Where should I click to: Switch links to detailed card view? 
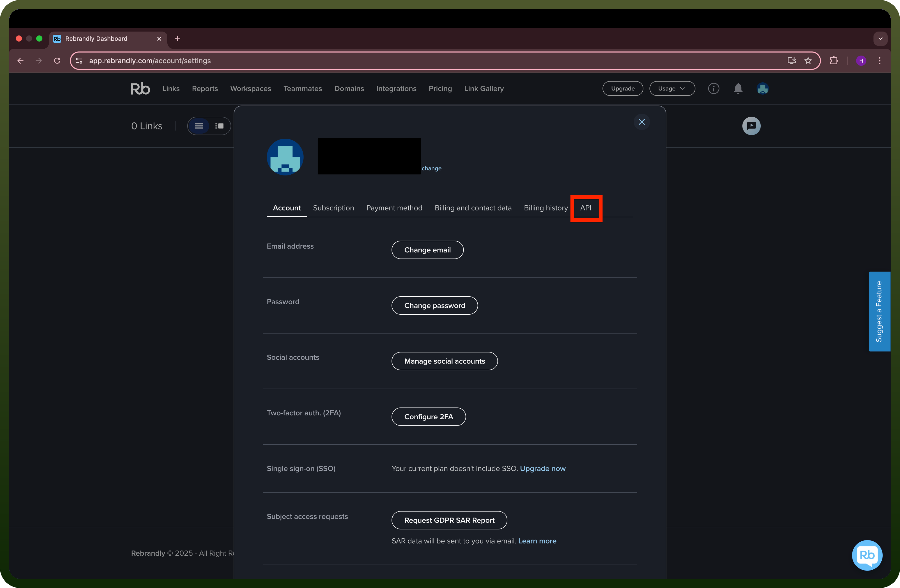(x=219, y=126)
